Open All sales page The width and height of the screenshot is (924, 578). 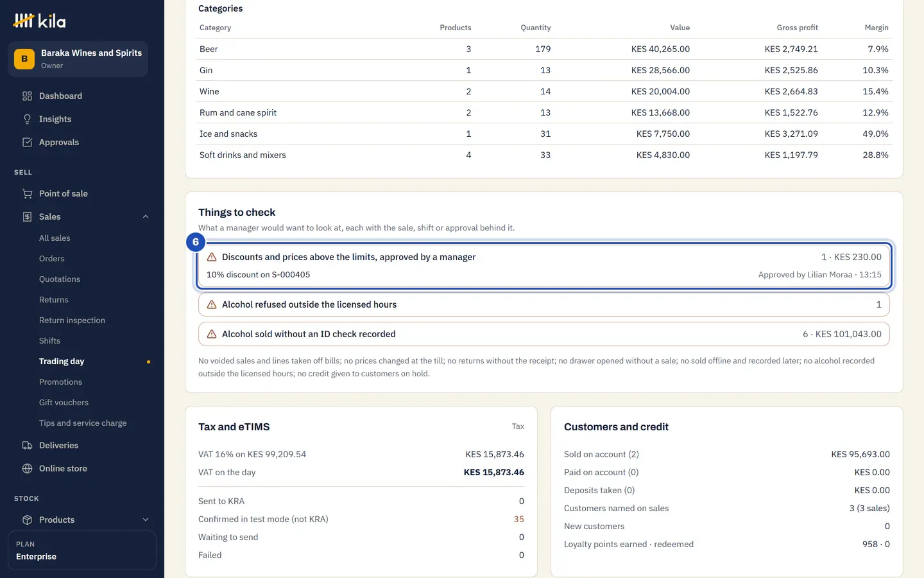coord(55,238)
